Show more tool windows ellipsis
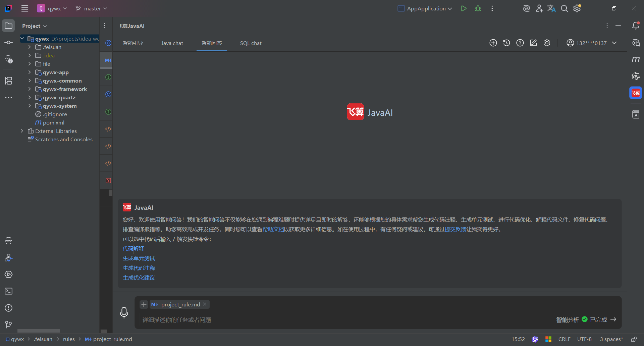The width and height of the screenshot is (644, 346). click(x=8, y=98)
